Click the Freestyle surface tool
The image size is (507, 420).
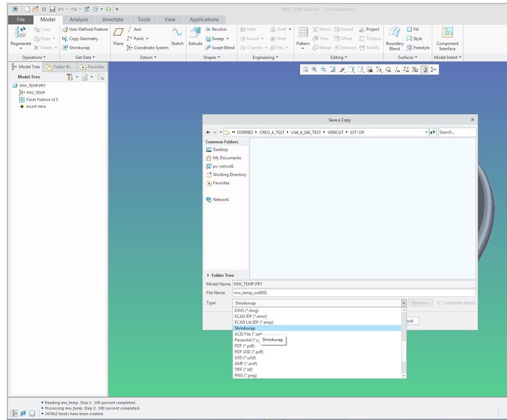(418, 48)
